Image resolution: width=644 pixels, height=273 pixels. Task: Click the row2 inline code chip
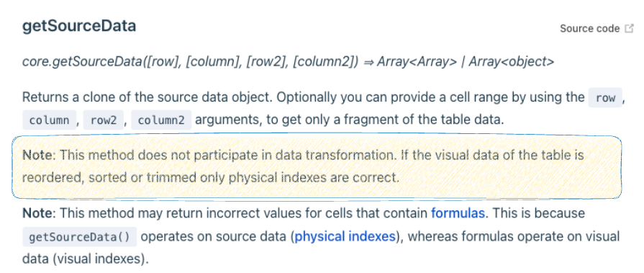tap(104, 120)
